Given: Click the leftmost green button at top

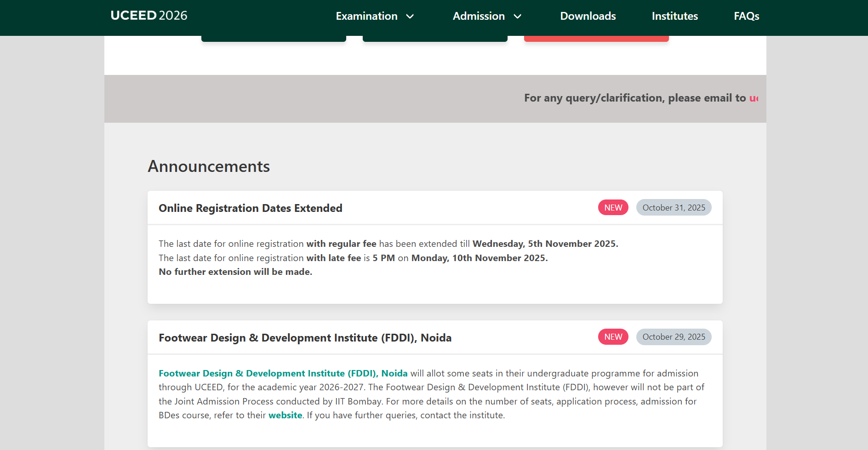Looking at the screenshot, I should point(273,38).
